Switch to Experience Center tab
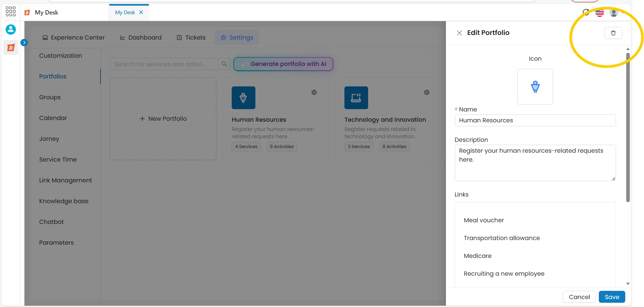This screenshot has height=307, width=644. [x=73, y=38]
